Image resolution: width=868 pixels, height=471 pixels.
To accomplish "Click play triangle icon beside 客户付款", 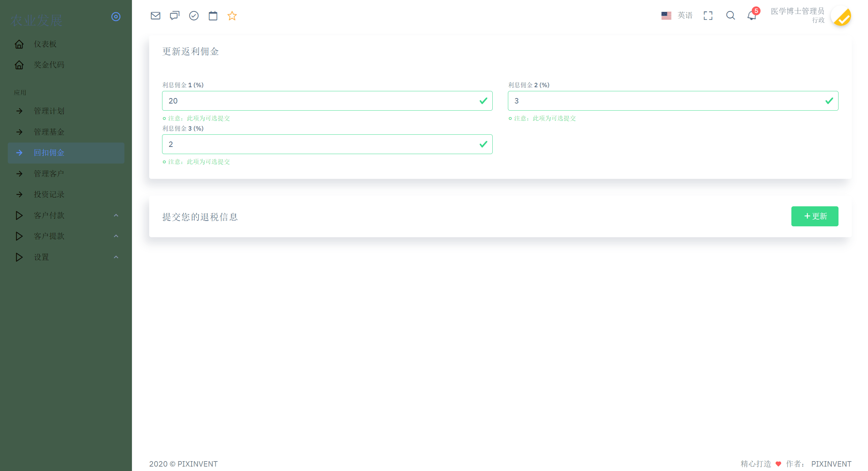I will point(19,215).
